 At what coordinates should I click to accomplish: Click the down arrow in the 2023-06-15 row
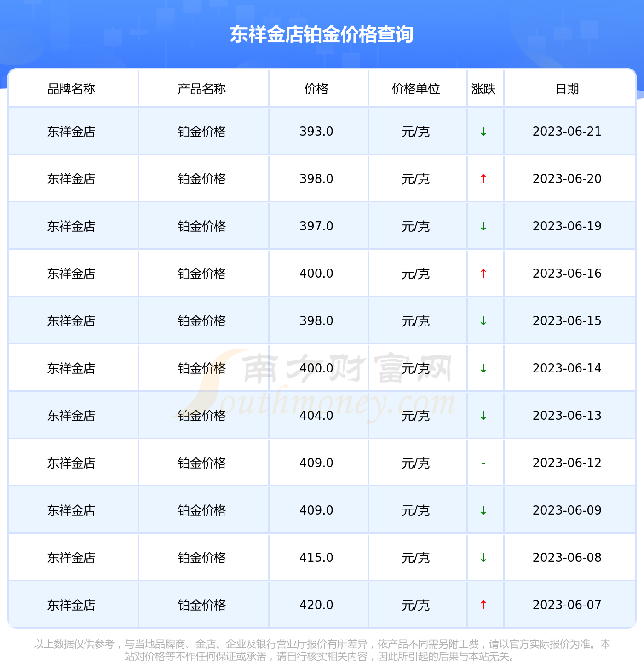(x=483, y=321)
